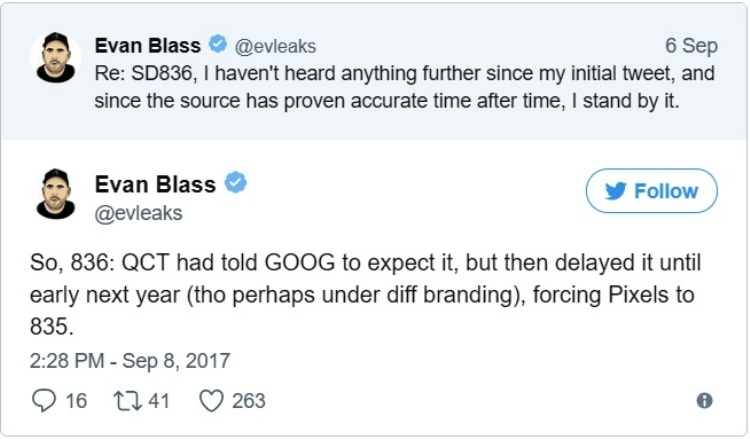The image size is (750, 439).
Task: Open the reply speech bubble icon
Action: 44,401
